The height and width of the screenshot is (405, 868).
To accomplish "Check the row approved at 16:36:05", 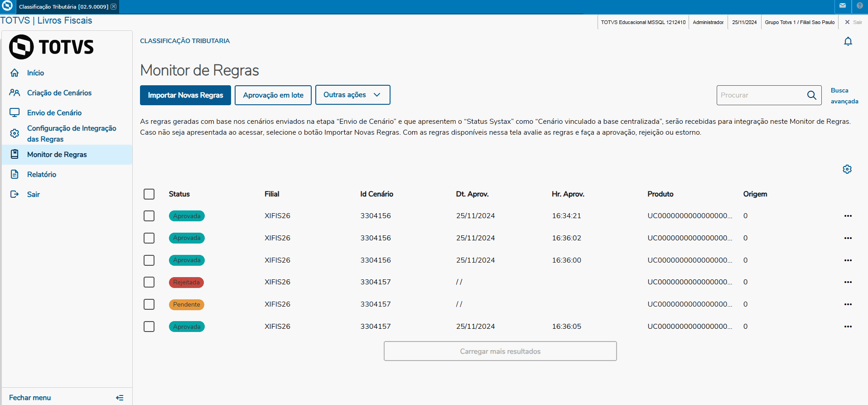I will (x=149, y=327).
